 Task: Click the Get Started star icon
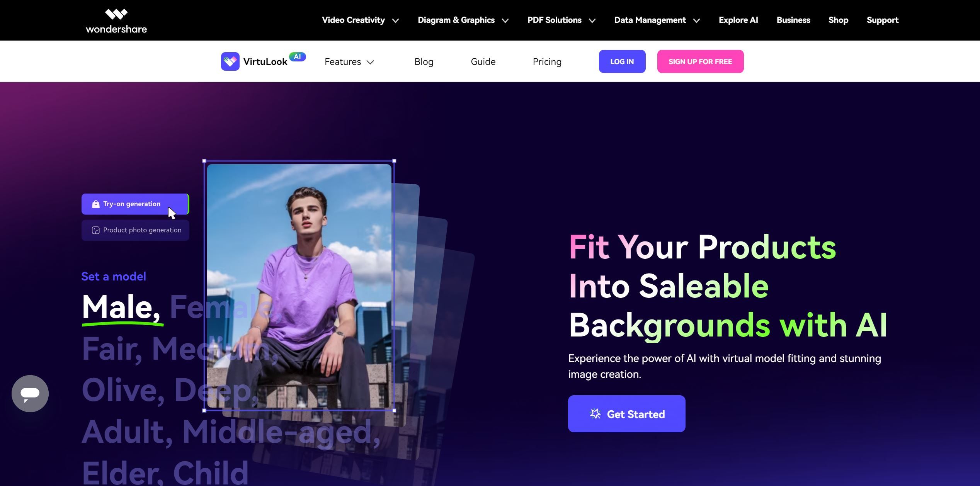[x=594, y=413]
